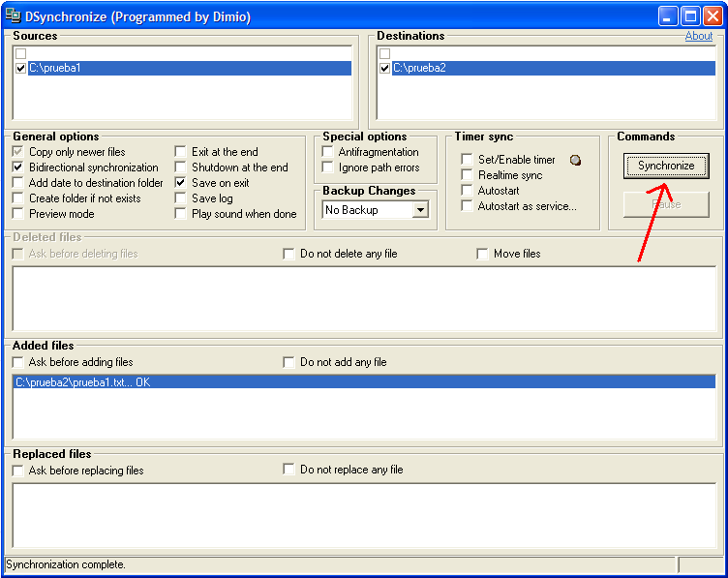The image size is (728, 578).
Task: Enable the Set/Enable timer checkbox
Action: (x=467, y=159)
